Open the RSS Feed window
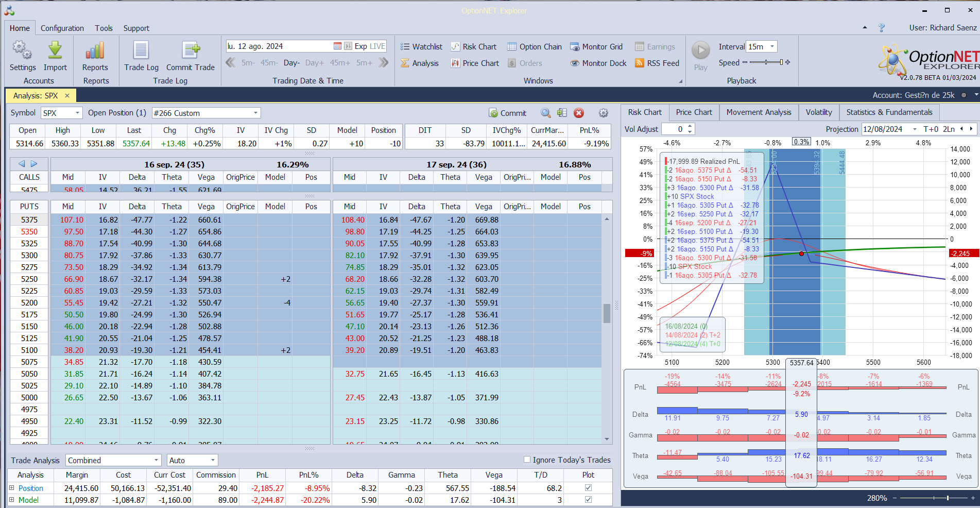The height and width of the screenshot is (508, 980). (657, 63)
